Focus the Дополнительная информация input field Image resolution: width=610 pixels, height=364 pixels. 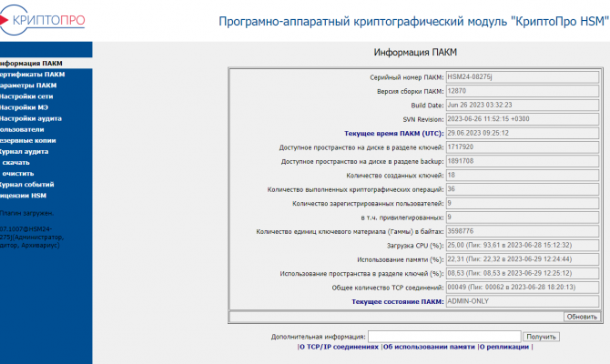click(444, 337)
